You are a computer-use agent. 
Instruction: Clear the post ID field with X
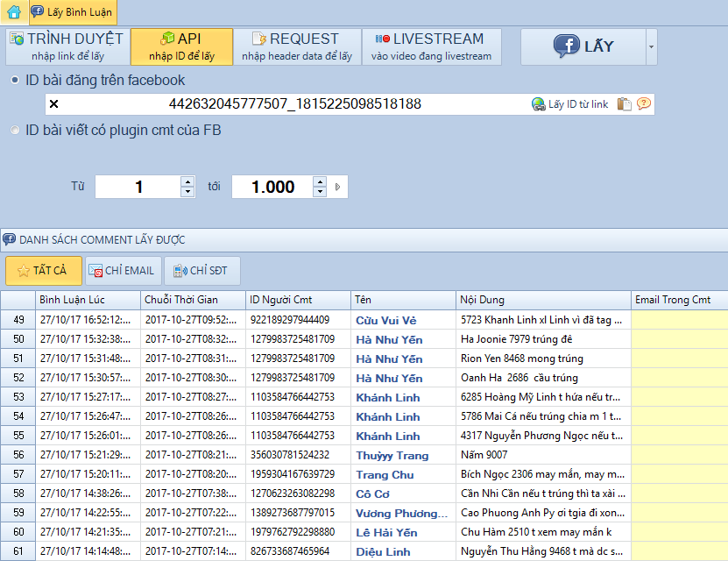[53, 104]
